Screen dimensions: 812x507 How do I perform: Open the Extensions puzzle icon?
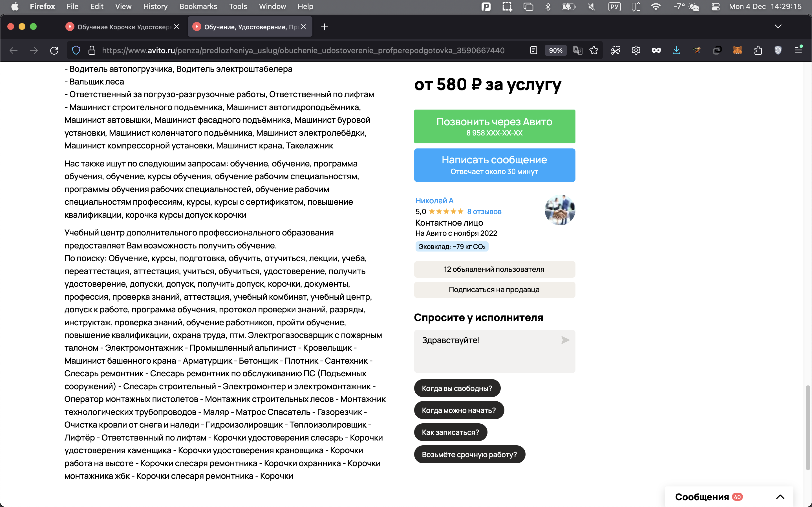[758, 50]
